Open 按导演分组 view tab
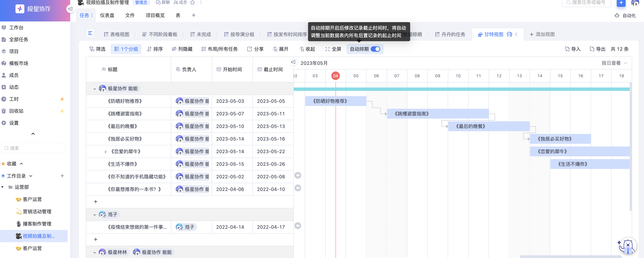 pos(239,34)
